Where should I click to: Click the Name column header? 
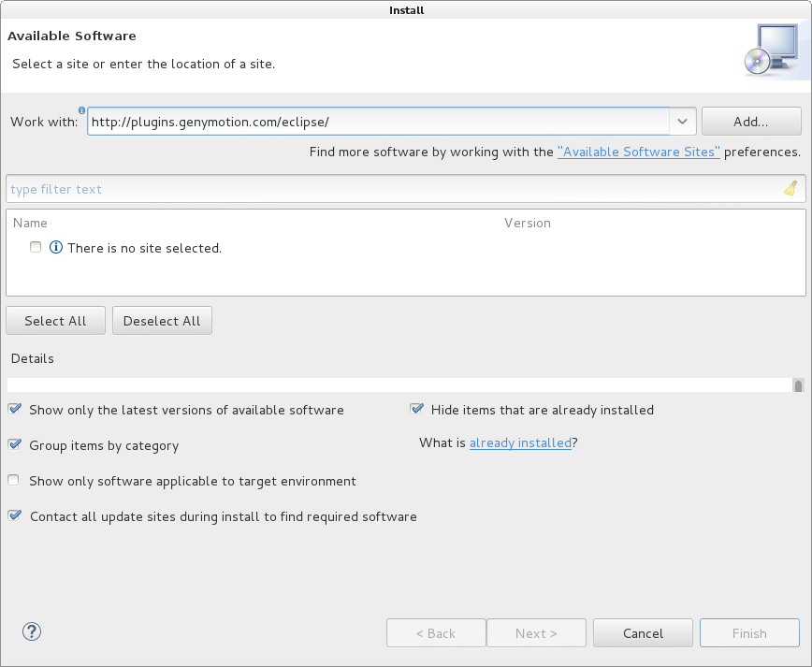[30, 223]
